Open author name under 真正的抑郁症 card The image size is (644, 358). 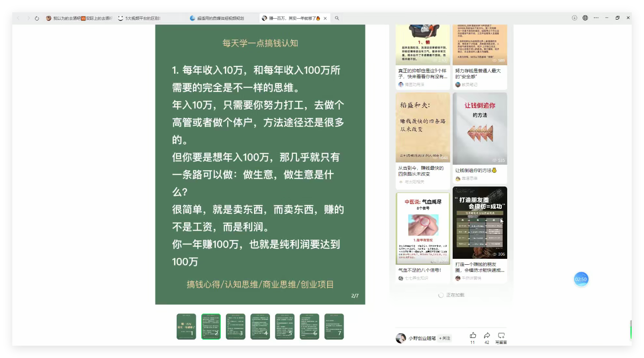[x=414, y=85]
